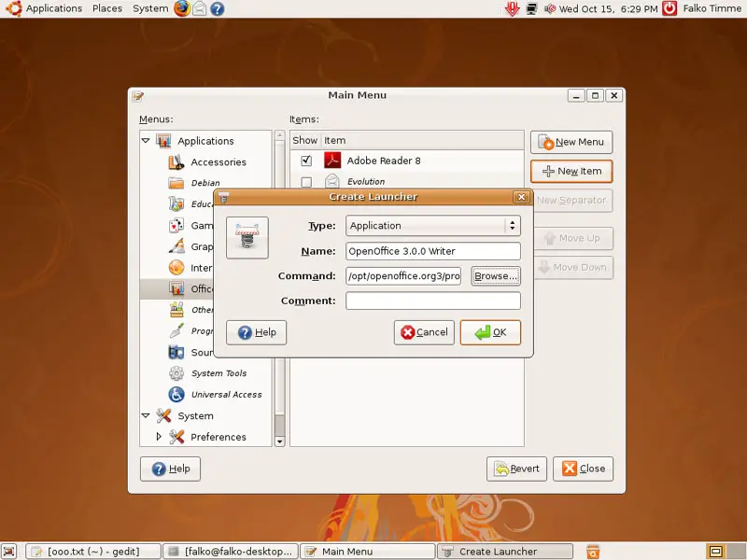Collapse the Applications tree node
This screenshot has height=560, width=747.
click(146, 141)
